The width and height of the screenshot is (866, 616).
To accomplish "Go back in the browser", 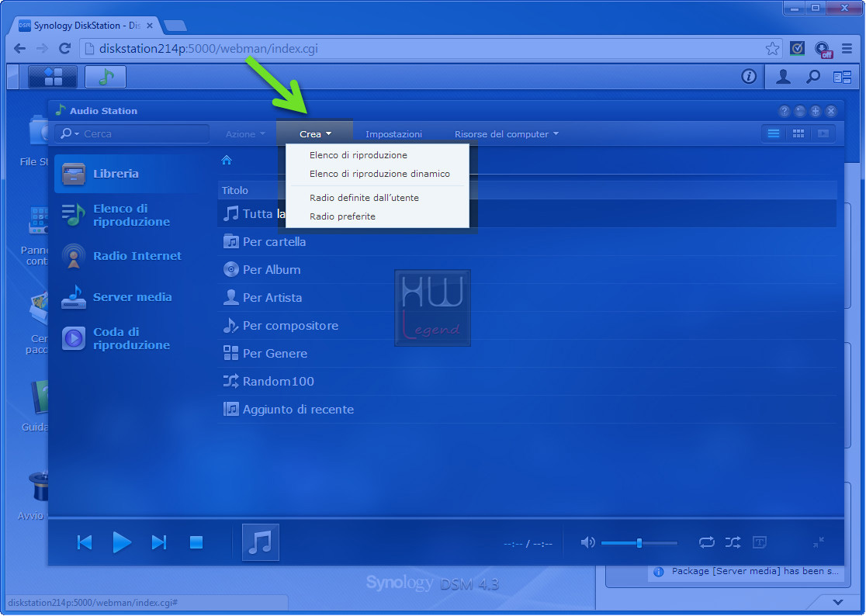I will click(x=20, y=49).
